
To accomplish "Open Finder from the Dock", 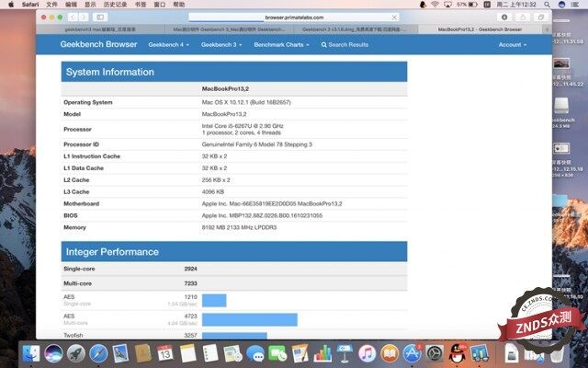I will [30, 353].
